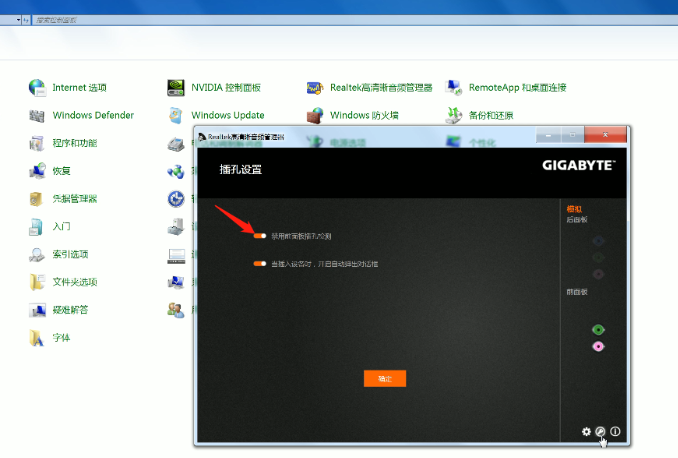Toggle the auto popup dialog switch
The image size is (678, 458).
(260, 263)
